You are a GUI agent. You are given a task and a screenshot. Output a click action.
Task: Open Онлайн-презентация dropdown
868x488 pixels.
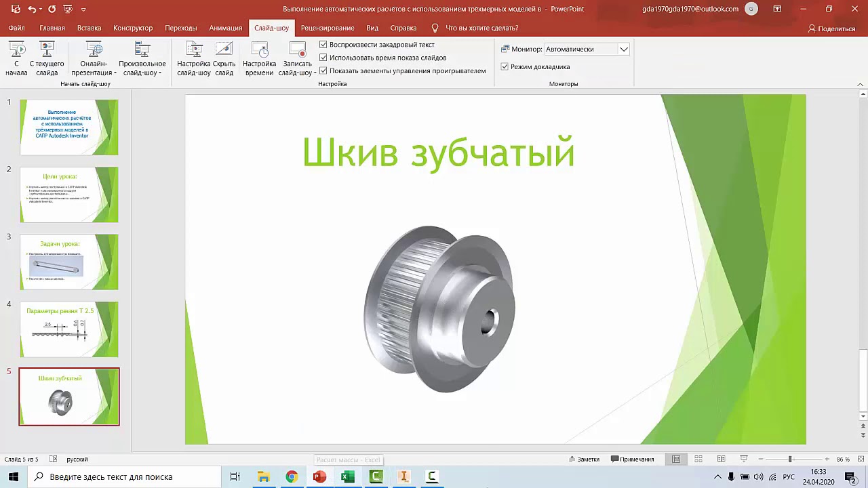pyautogui.click(x=94, y=58)
